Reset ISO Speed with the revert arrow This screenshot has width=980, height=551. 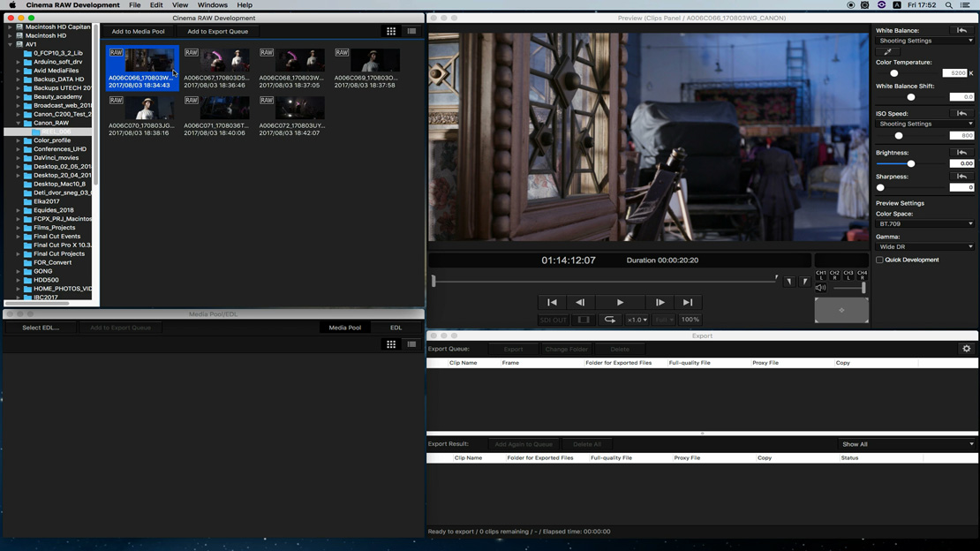coord(961,114)
